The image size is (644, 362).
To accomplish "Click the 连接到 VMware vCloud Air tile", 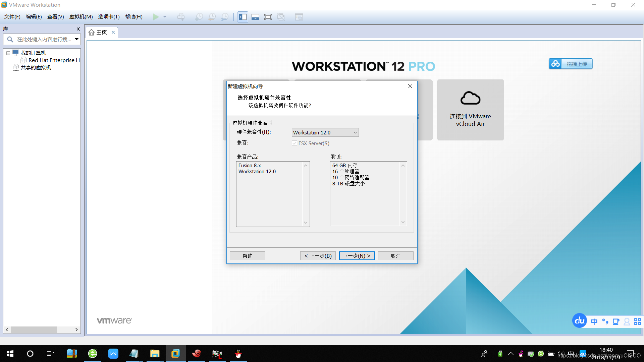I will pyautogui.click(x=470, y=110).
